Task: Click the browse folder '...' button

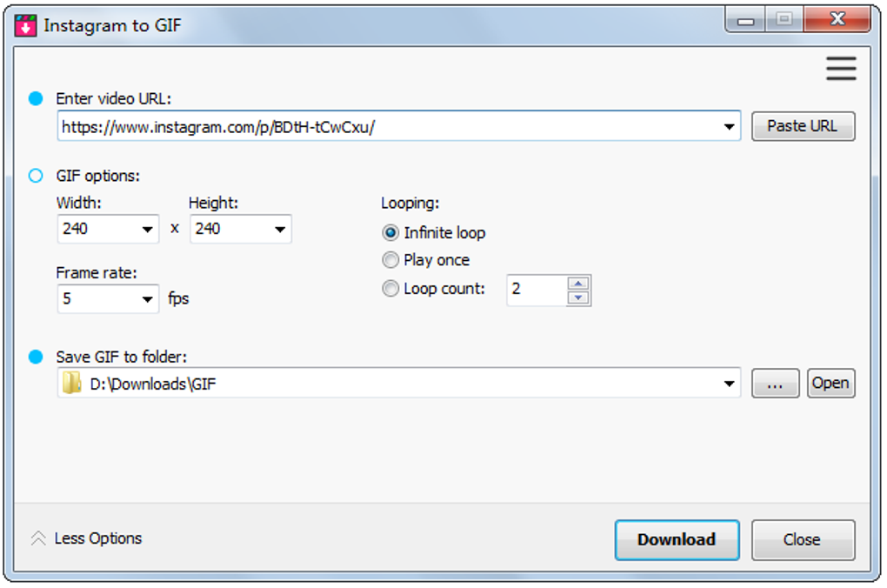Action: coord(775,384)
